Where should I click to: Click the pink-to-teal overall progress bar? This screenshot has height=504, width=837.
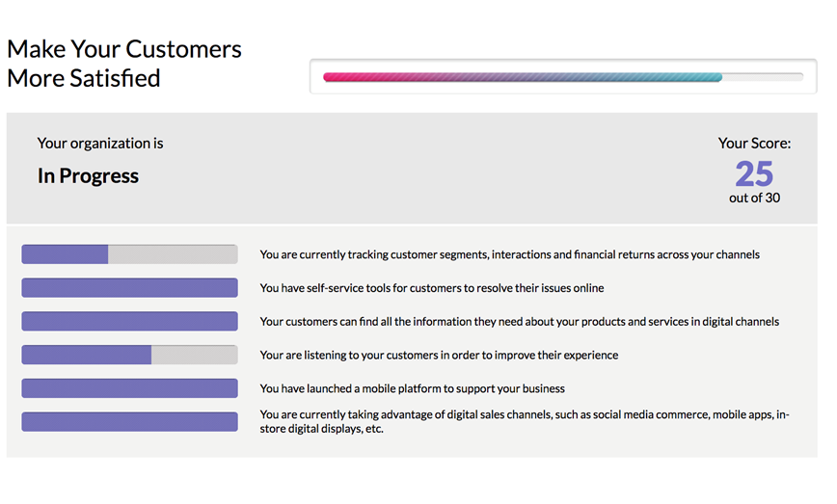[563, 77]
